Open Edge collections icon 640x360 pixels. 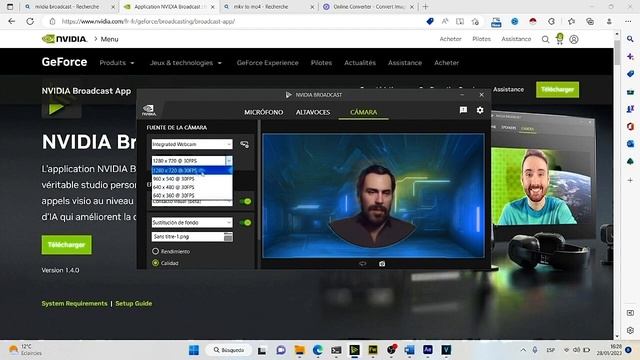pos(590,22)
